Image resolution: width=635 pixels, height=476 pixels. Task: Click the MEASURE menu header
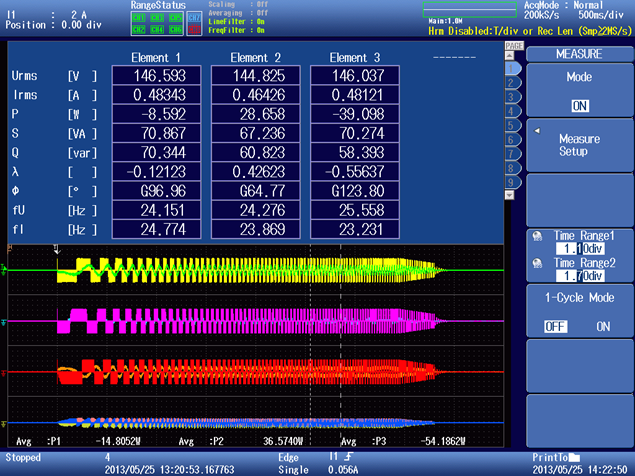click(x=580, y=54)
